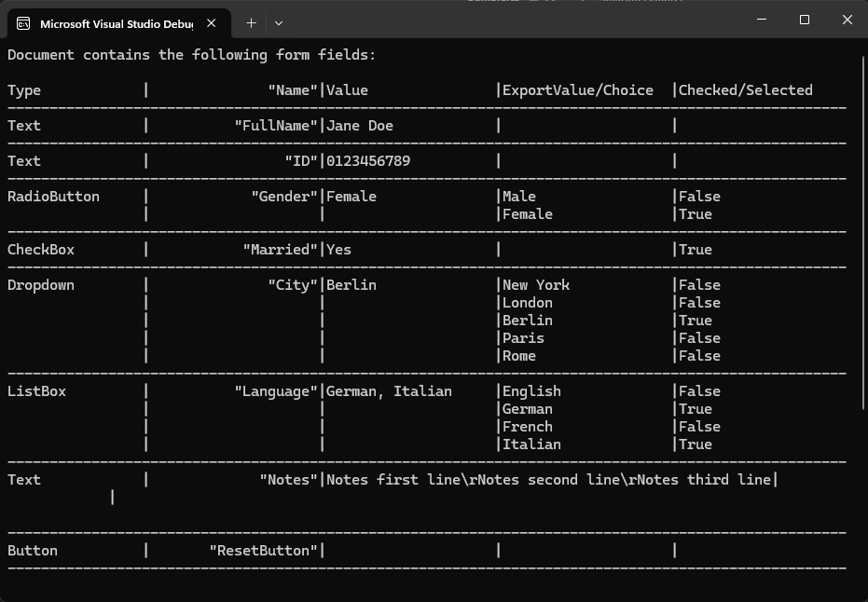Click the ID value 0123456789

click(x=368, y=161)
